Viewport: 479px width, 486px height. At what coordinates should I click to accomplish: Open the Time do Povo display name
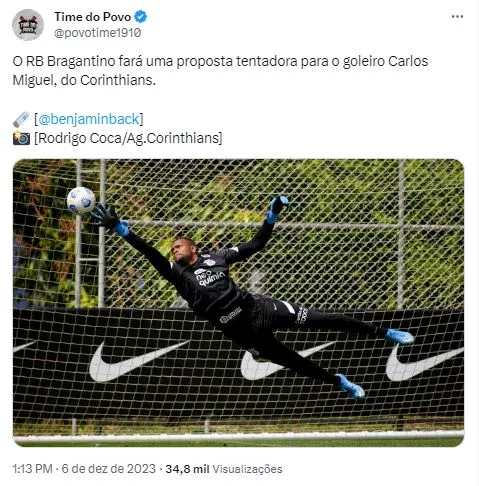(93, 17)
